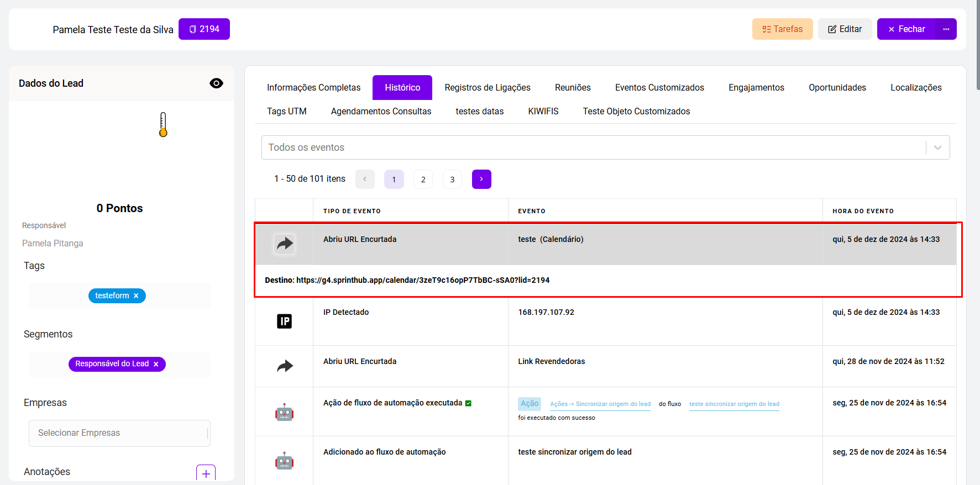The height and width of the screenshot is (485, 980).
Task: Go to the next page of events
Action: pos(481,179)
